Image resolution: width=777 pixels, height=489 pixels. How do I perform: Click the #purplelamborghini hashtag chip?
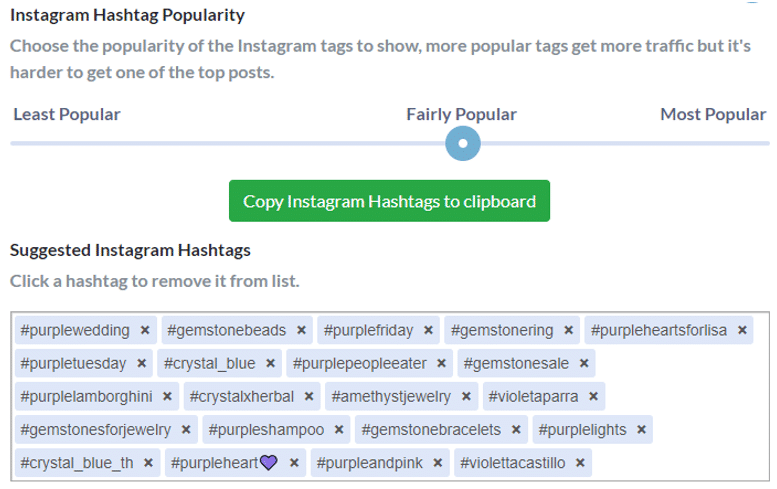pyautogui.click(x=96, y=396)
